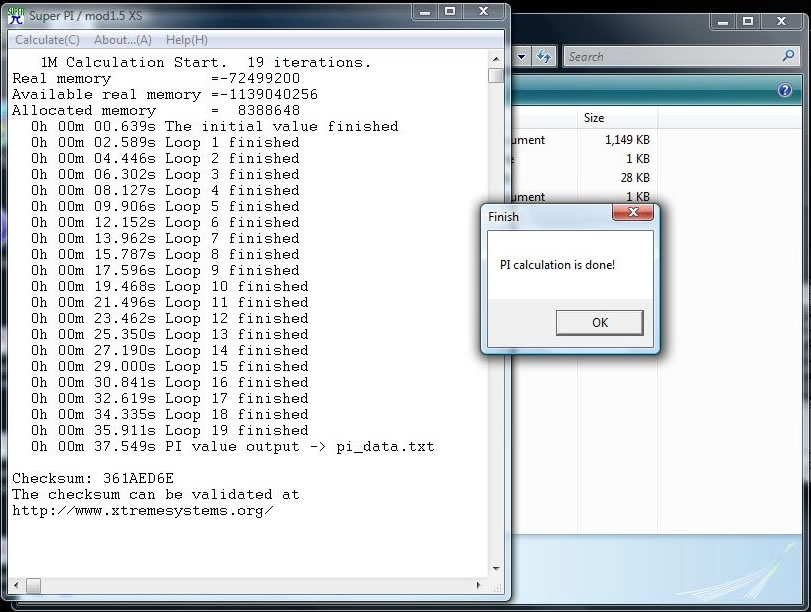Close the Super PI window

pos(483,11)
